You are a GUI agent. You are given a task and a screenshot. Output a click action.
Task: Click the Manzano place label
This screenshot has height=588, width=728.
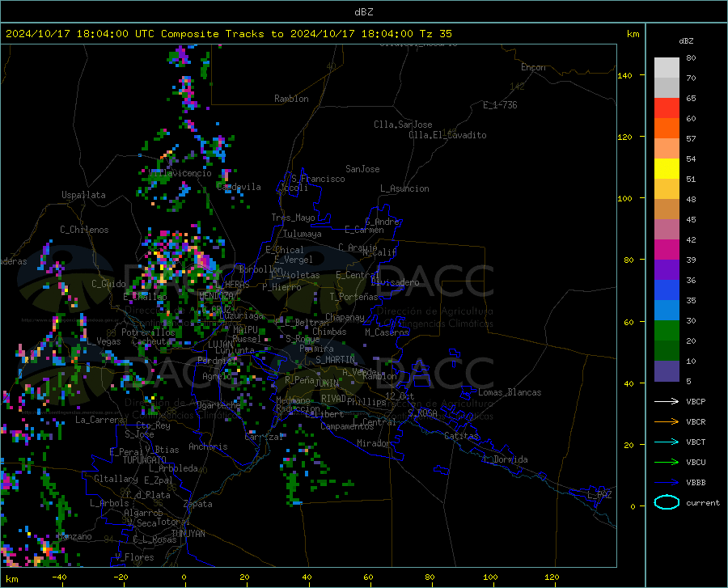(x=75, y=536)
